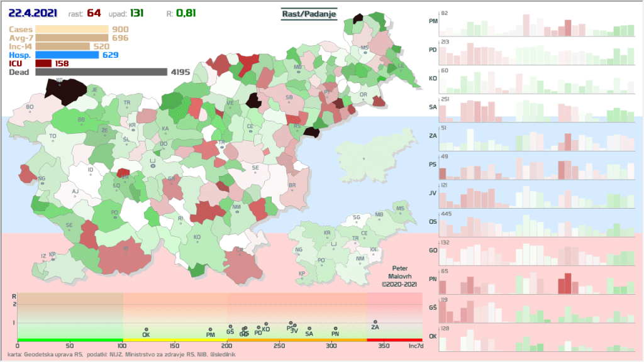
Task: Click the IB municipality marker
Action: point(126,249)
